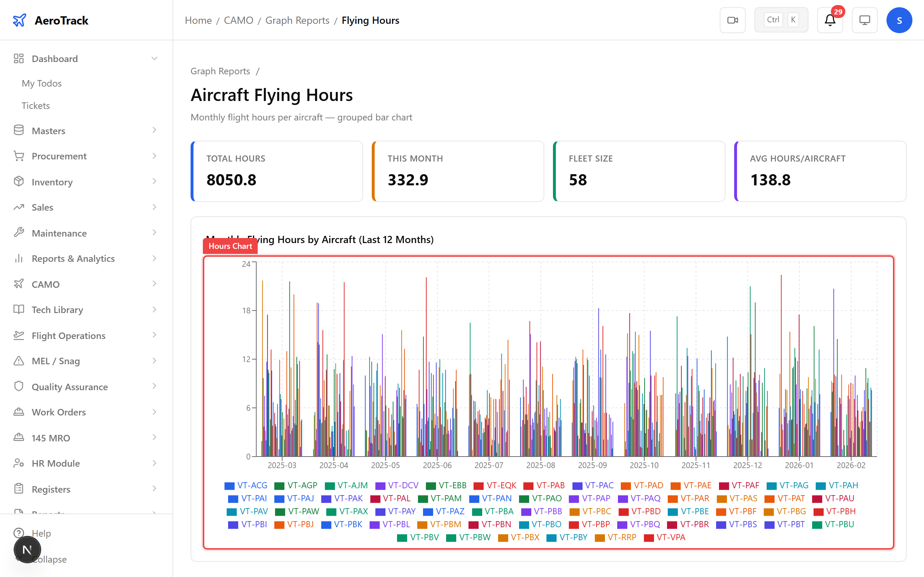Navigate to Home via breadcrumb
Image resolution: width=924 pixels, height=577 pixels.
198,20
